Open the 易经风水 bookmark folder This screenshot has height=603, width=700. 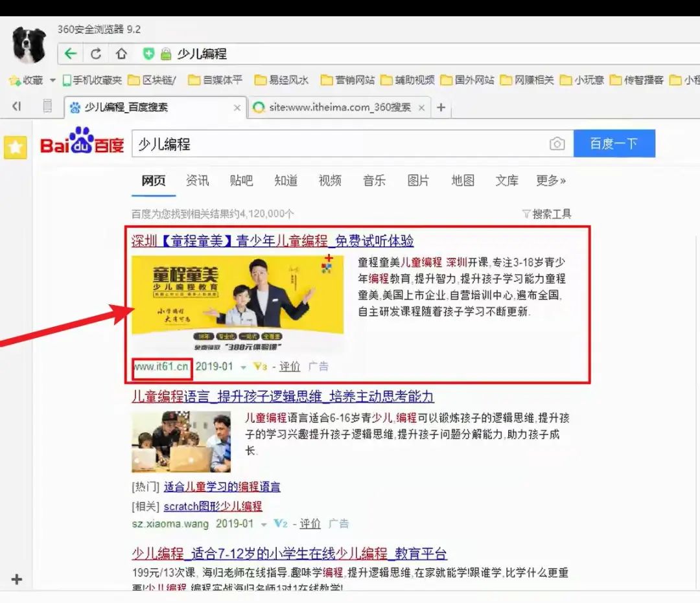coord(281,80)
